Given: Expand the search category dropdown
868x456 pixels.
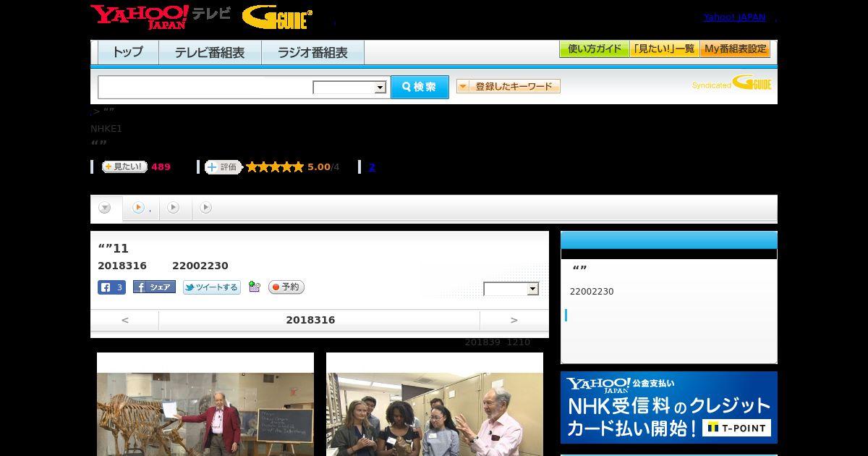Looking at the screenshot, I should tap(349, 88).
